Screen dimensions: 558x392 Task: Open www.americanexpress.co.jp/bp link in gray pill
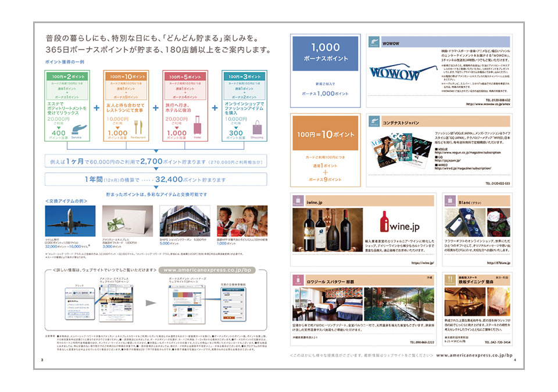click(208, 270)
